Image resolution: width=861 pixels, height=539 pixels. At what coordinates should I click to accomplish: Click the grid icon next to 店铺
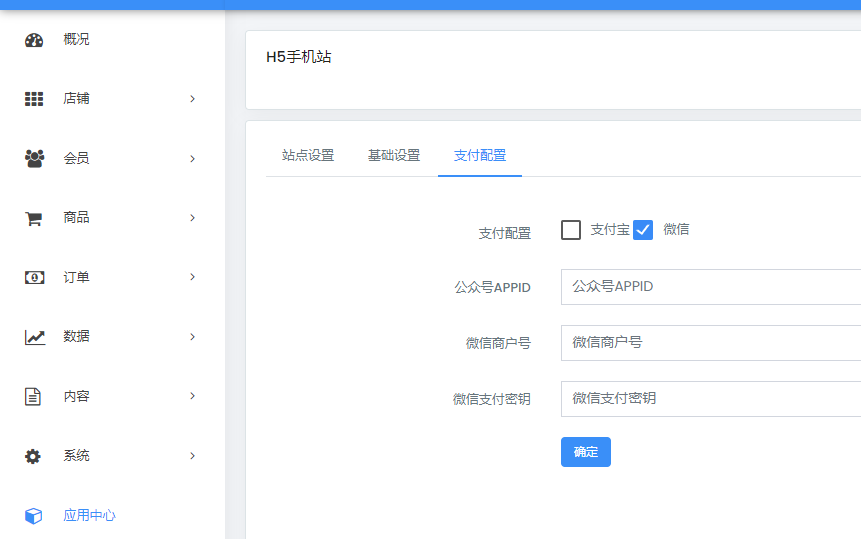coord(34,99)
